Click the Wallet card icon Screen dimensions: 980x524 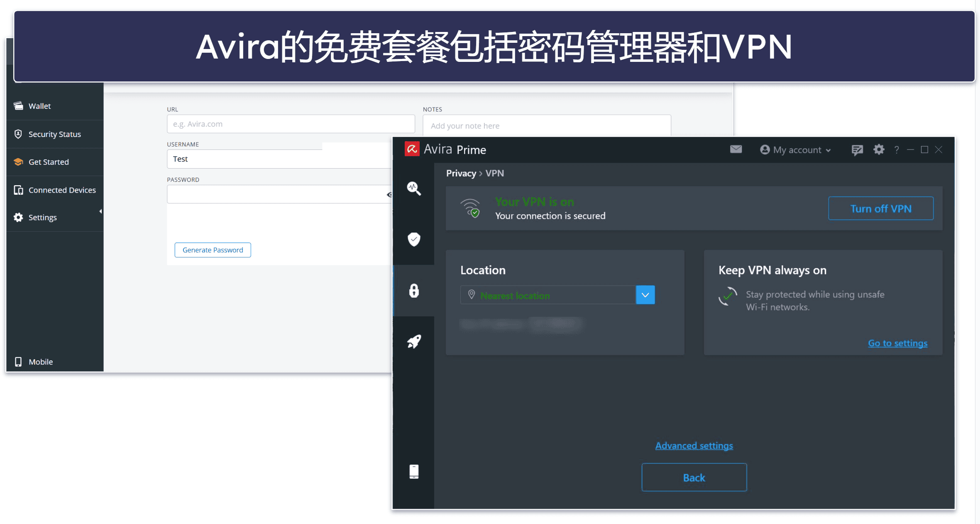(18, 106)
